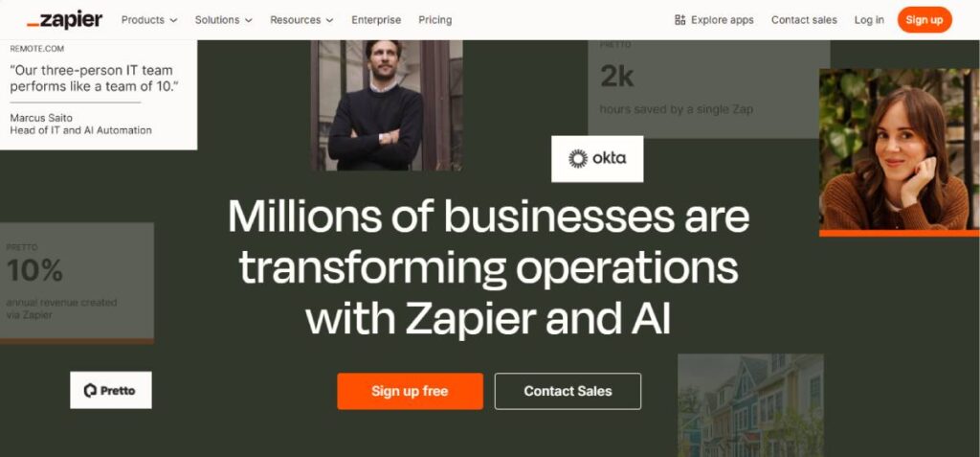Expand the Resources dropdown chevron
The width and height of the screenshot is (980, 457).
coord(329,21)
